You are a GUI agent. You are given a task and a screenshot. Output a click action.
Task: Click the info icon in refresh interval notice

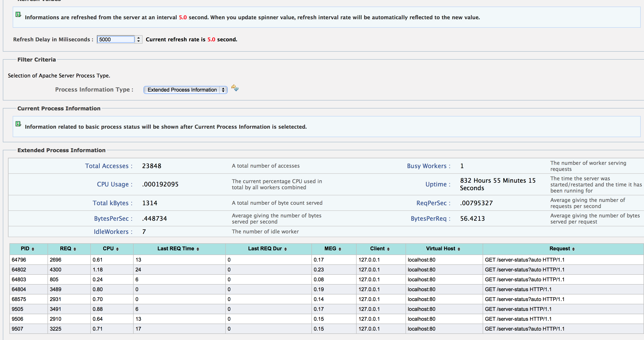point(18,15)
